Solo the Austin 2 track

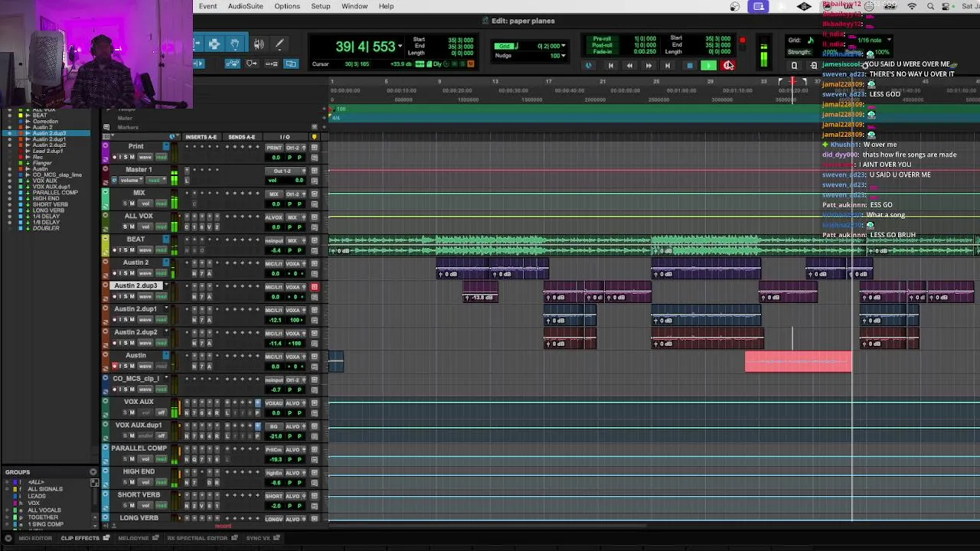click(126, 273)
